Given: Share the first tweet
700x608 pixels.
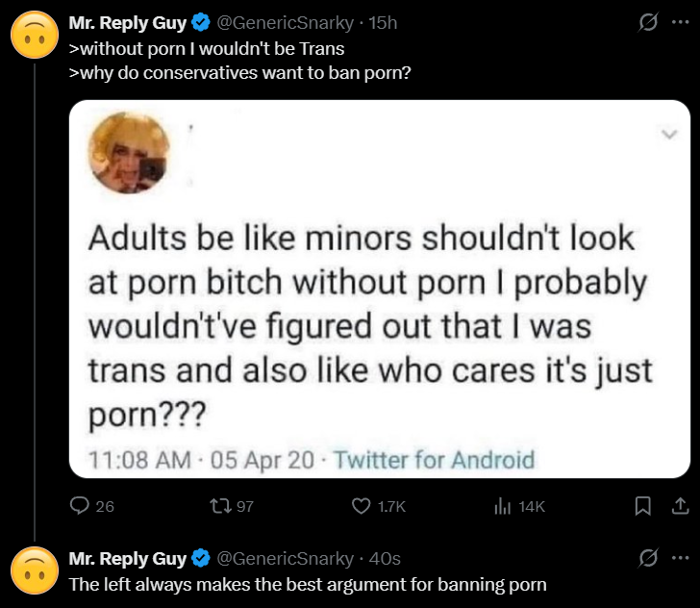Looking at the screenshot, I should 678,506.
